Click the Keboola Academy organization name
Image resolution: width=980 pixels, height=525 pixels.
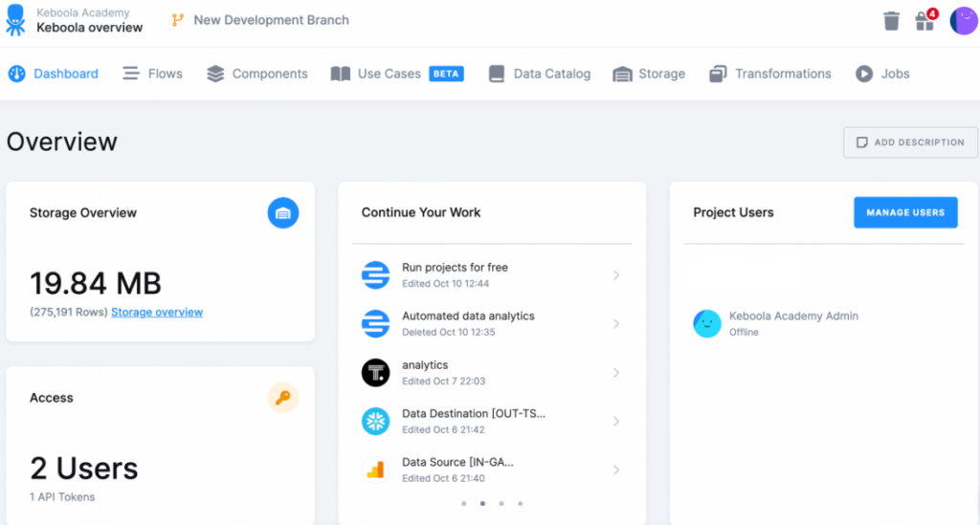(83, 12)
